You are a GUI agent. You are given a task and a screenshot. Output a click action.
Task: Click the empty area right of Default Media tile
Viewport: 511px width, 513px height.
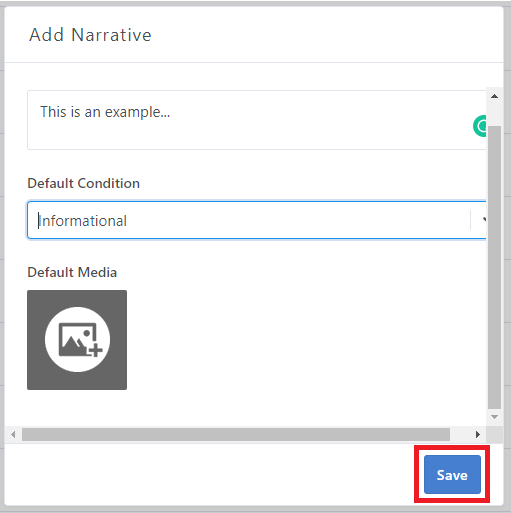tap(300, 340)
